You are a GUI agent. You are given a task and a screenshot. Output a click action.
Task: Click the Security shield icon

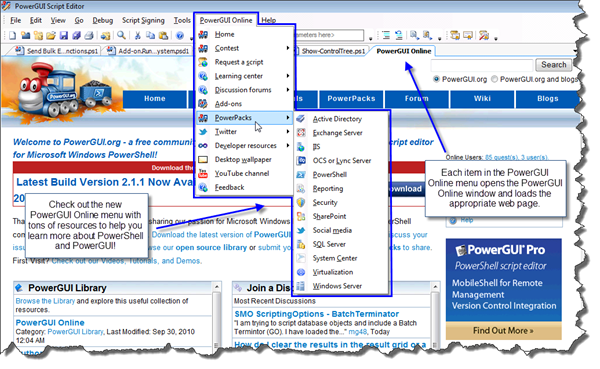pos(301,202)
